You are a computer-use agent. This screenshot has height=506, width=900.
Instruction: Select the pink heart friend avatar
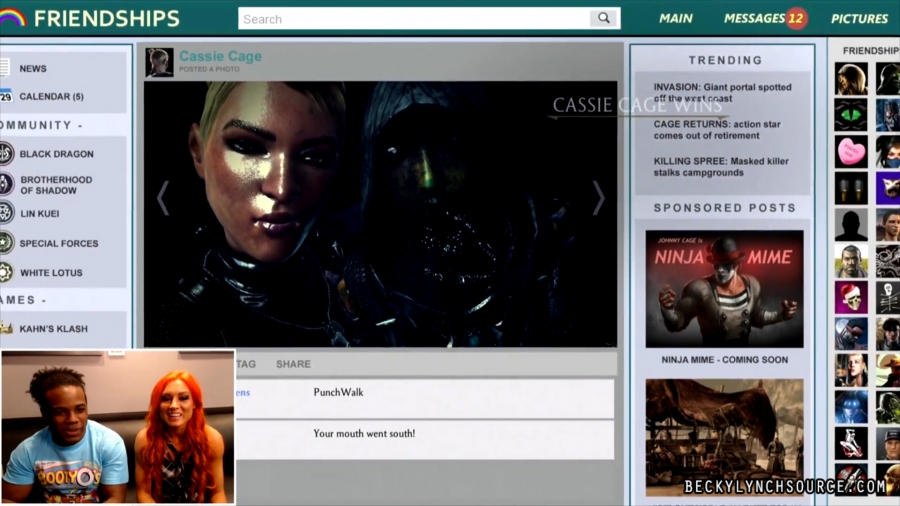851,152
